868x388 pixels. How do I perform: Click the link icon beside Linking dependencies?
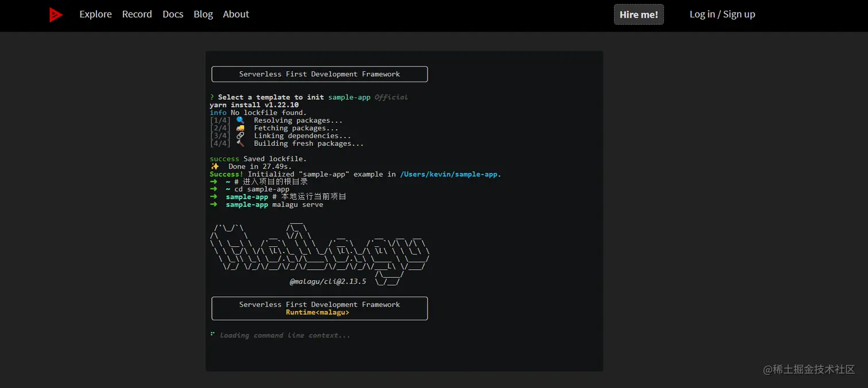[240, 136]
